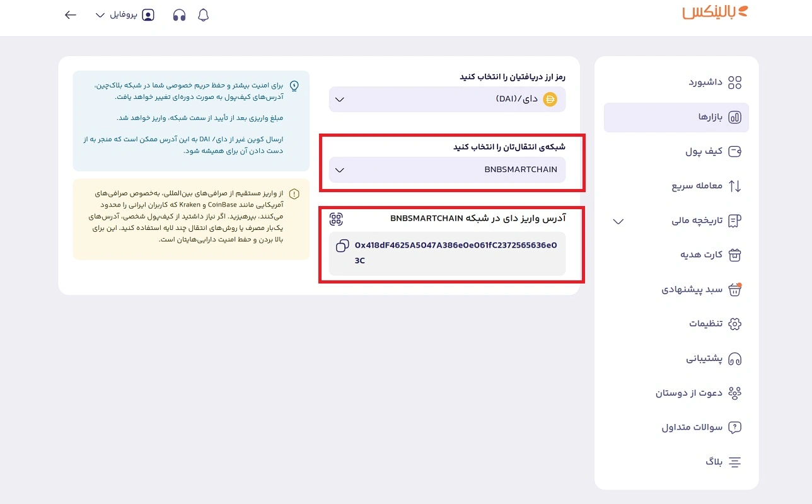812x504 pixels.
Task: Expand the financial history submenu chevron
Action: (618, 221)
